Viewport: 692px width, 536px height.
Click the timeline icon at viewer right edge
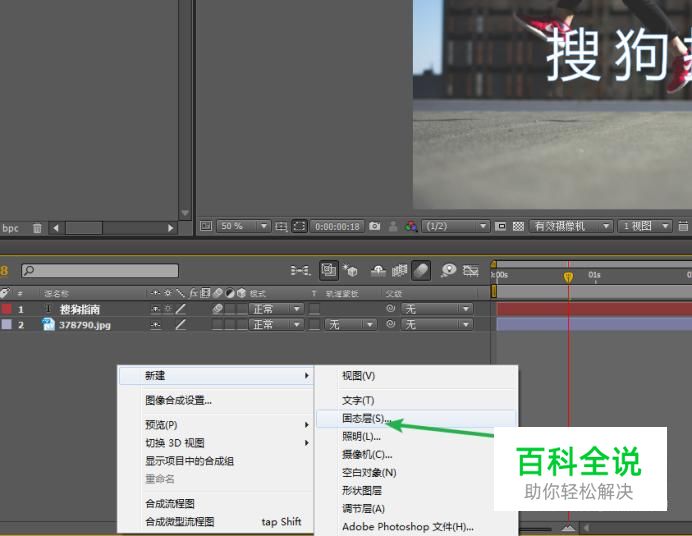click(x=683, y=226)
